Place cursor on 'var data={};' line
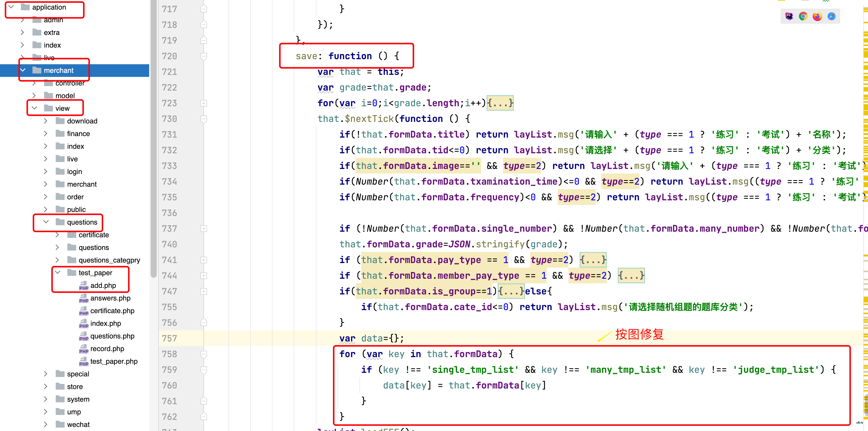 pyautogui.click(x=371, y=338)
